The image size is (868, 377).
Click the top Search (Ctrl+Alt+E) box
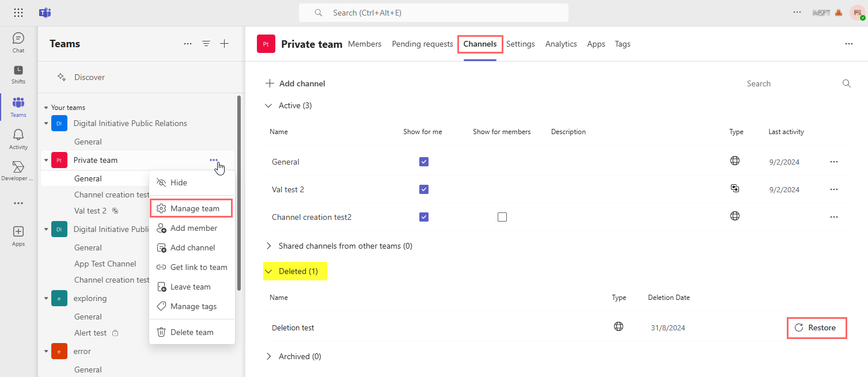coord(433,13)
